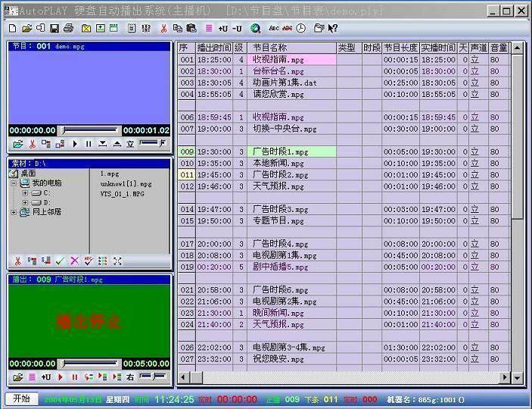532x409 pixels.
Task: Click the playout position slider under green screen
Action: click(89, 364)
